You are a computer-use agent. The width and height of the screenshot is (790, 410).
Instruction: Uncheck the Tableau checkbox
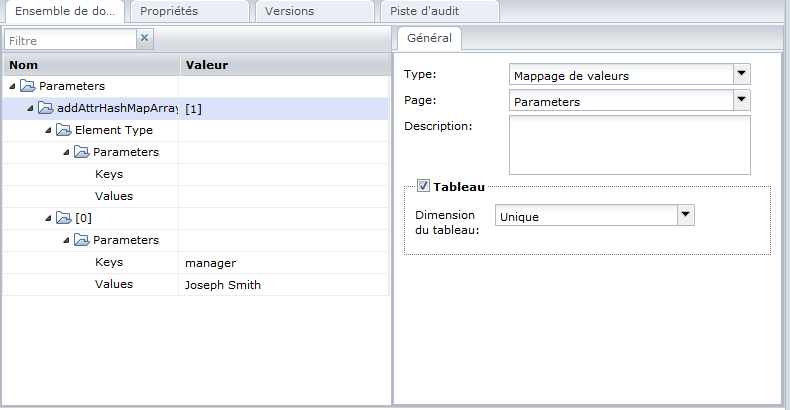pos(423,186)
